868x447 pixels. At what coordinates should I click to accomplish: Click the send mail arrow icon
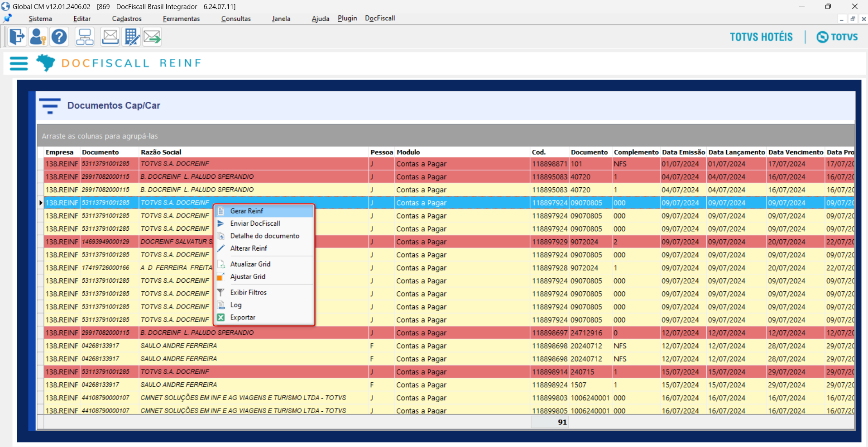(x=153, y=37)
